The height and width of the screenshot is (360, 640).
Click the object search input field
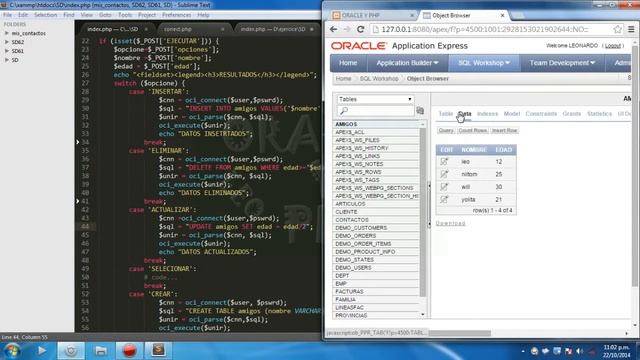tap(375, 111)
